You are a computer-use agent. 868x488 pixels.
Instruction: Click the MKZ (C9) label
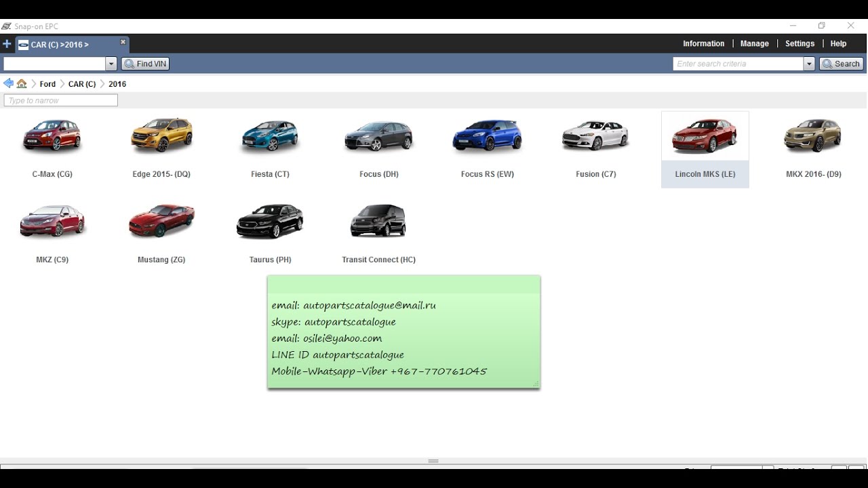pos(52,260)
